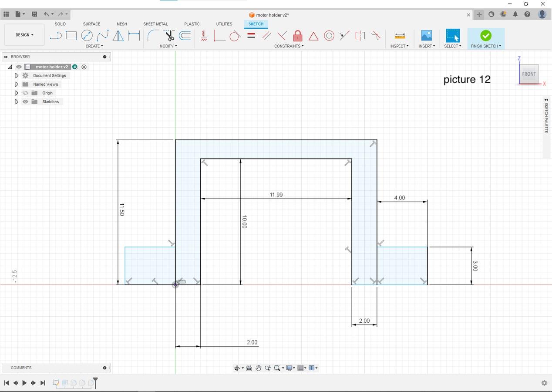Open the SELECT dropdown menu
Viewport: 552px width, 392px height.
click(x=452, y=46)
